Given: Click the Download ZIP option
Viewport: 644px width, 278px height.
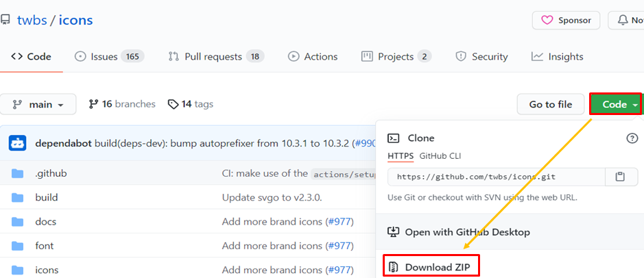Looking at the screenshot, I should [x=431, y=266].
